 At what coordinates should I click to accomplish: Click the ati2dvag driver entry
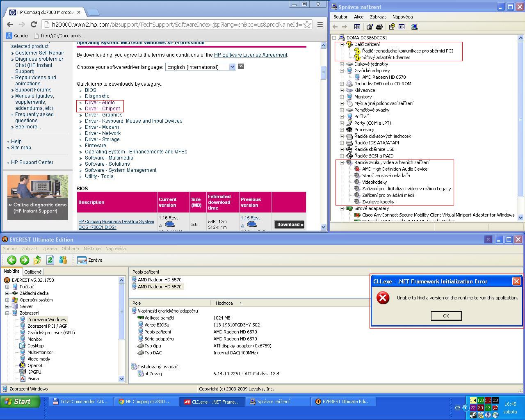pos(153,374)
